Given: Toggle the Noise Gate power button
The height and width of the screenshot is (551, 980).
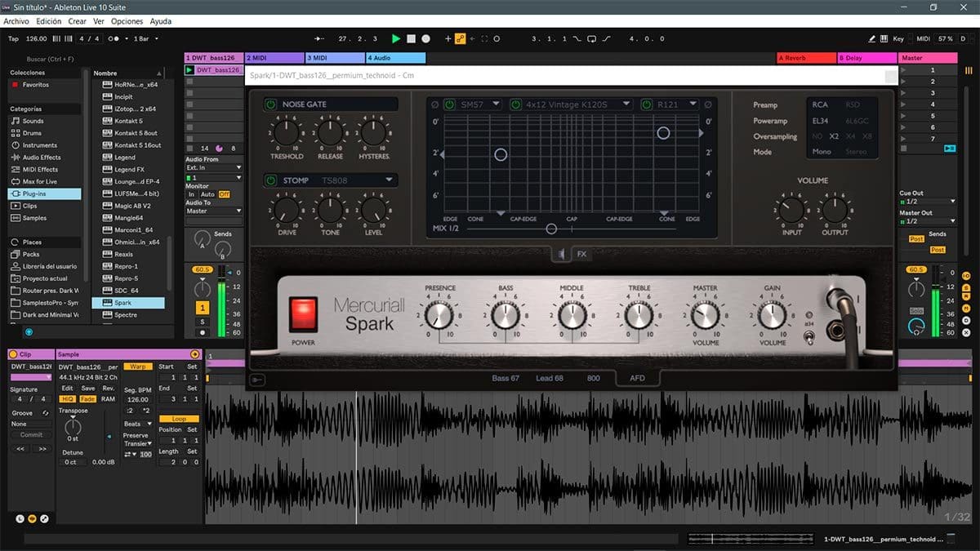Looking at the screenshot, I should click(270, 104).
